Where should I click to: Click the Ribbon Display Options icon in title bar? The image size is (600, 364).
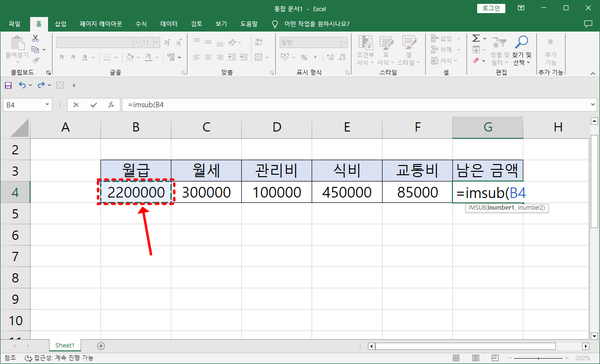coord(521,8)
